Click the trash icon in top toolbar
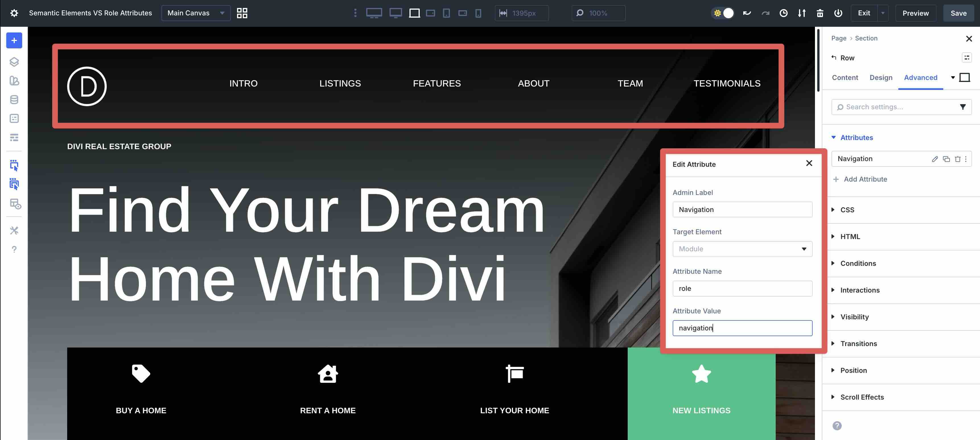The height and width of the screenshot is (440, 980). tap(820, 13)
